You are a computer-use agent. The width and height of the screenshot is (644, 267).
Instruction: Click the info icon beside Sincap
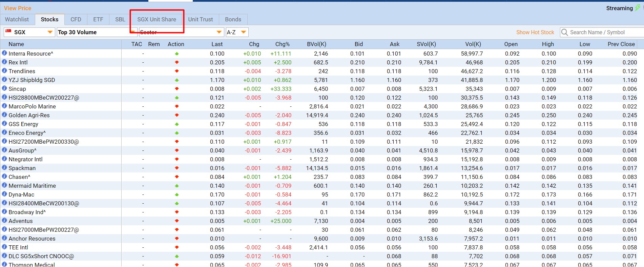[x=4, y=88]
